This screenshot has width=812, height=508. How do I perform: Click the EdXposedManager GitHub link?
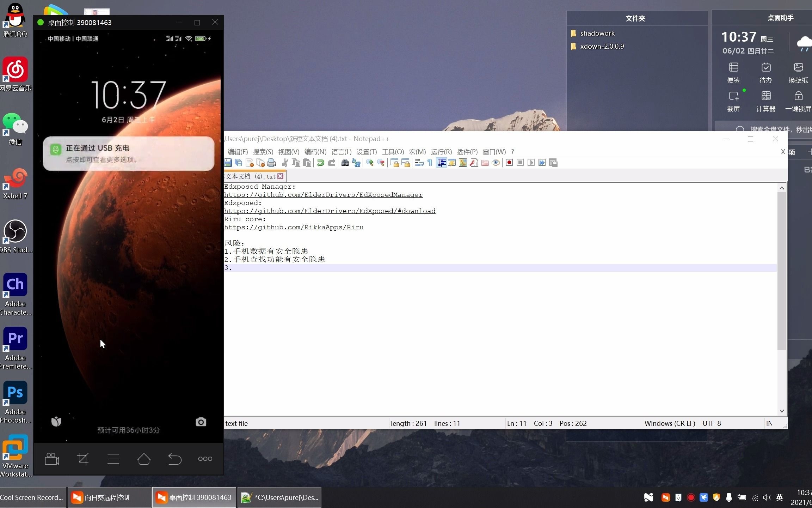coord(323,195)
